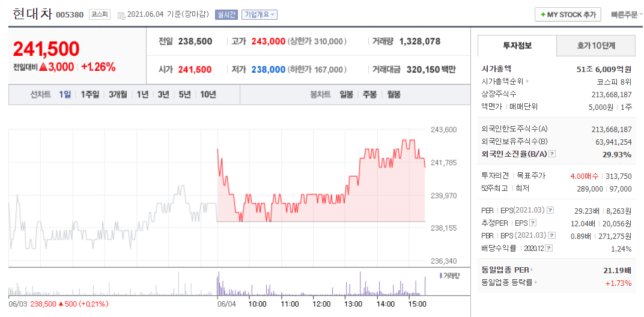Click the 시가총액 51조 6,009억원 value
The image size is (644, 317).
pos(604,69)
